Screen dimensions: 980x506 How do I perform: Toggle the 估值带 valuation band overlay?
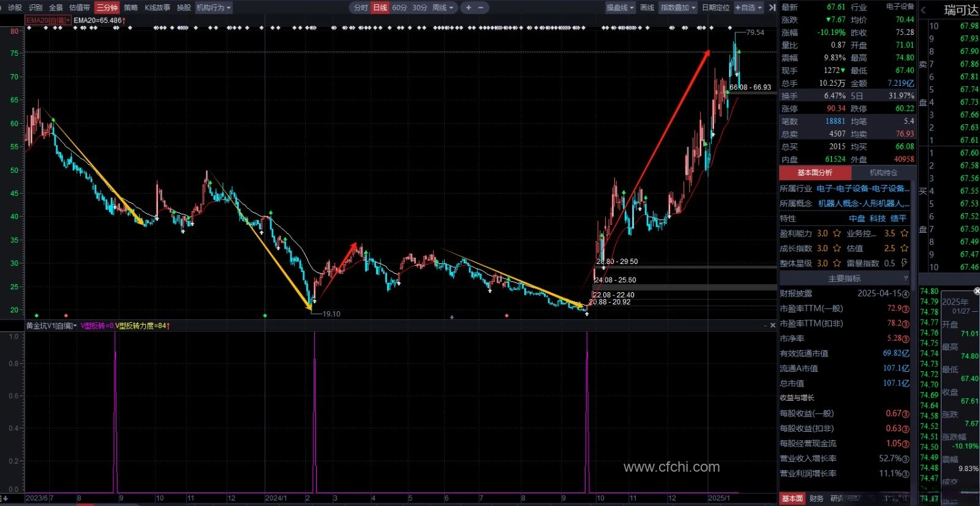(80, 7)
